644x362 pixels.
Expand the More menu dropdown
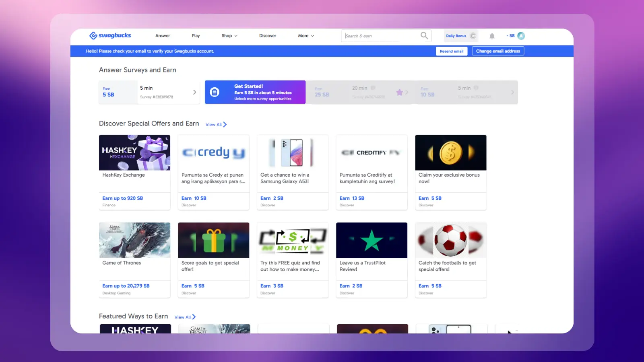(306, 36)
